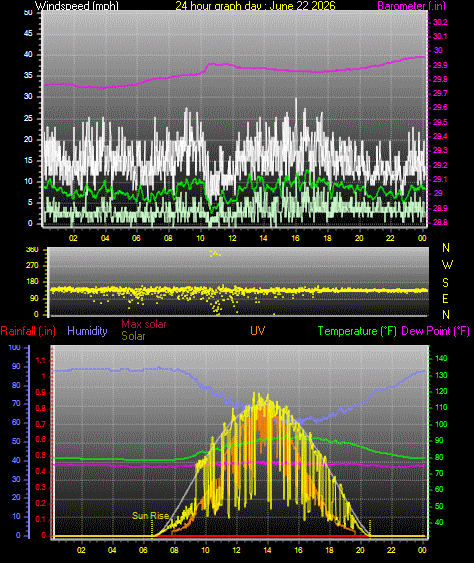Click the barometer scale value 29.6
Image resolution: width=474 pixels, height=563 pixels.
(x=440, y=107)
